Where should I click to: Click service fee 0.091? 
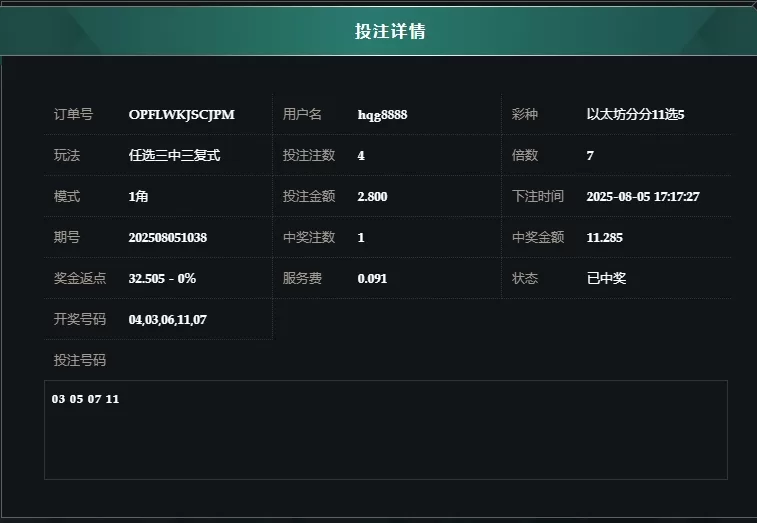click(x=372, y=279)
